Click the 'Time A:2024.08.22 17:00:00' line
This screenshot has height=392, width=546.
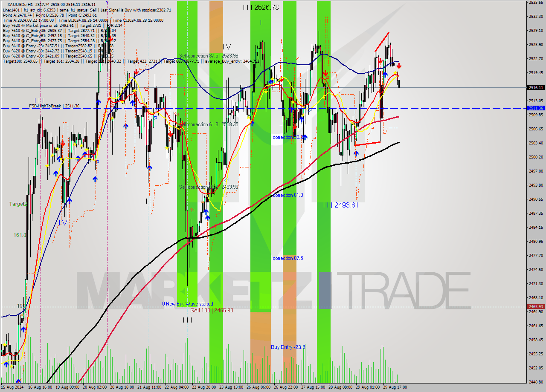83,20
